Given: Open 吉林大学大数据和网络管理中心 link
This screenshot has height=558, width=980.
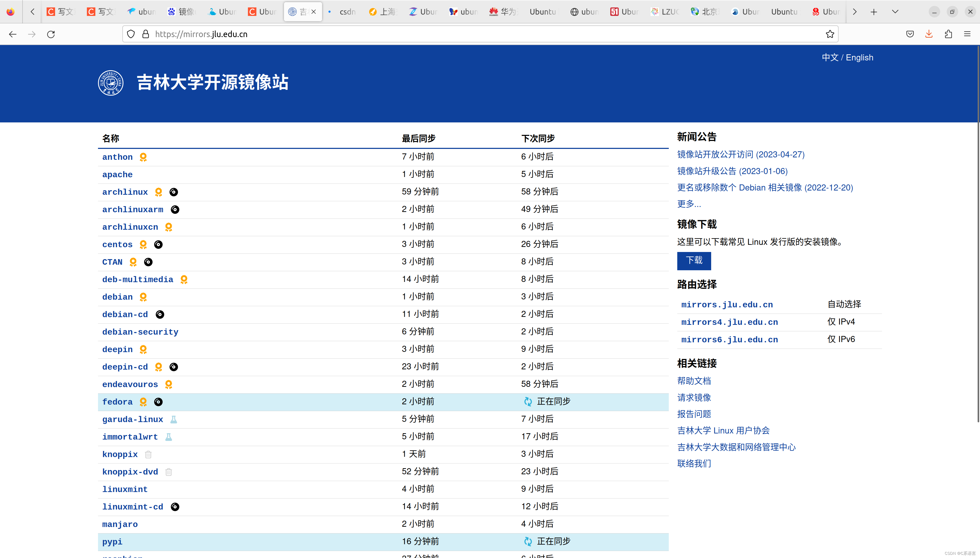Looking at the screenshot, I should (x=736, y=447).
